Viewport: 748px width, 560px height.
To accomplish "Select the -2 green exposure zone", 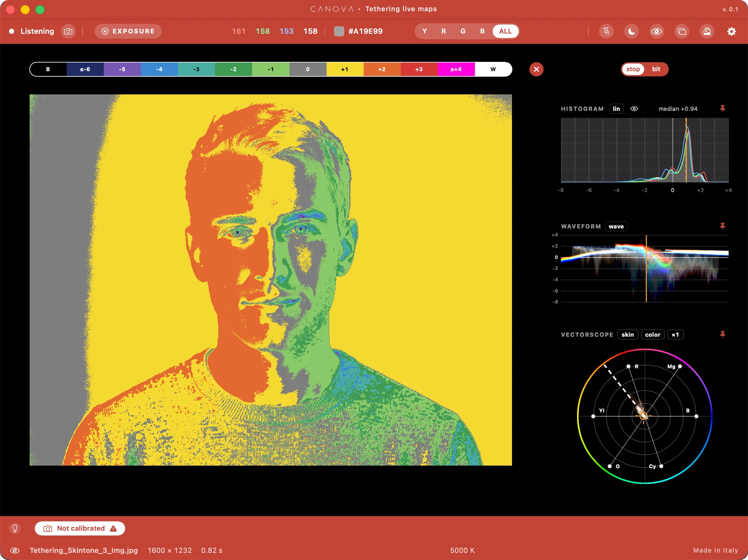I will click(x=234, y=69).
